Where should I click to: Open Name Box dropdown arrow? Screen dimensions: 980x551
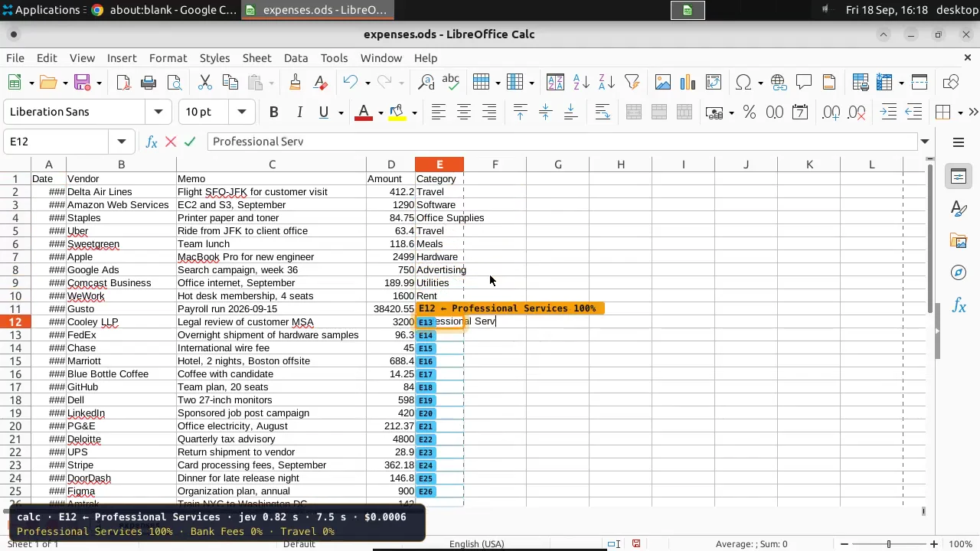(x=121, y=142)
